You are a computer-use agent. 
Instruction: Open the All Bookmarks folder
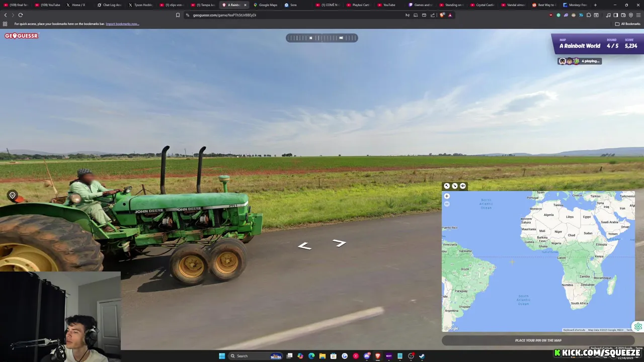pyautogui.click(x=628, y=24)
